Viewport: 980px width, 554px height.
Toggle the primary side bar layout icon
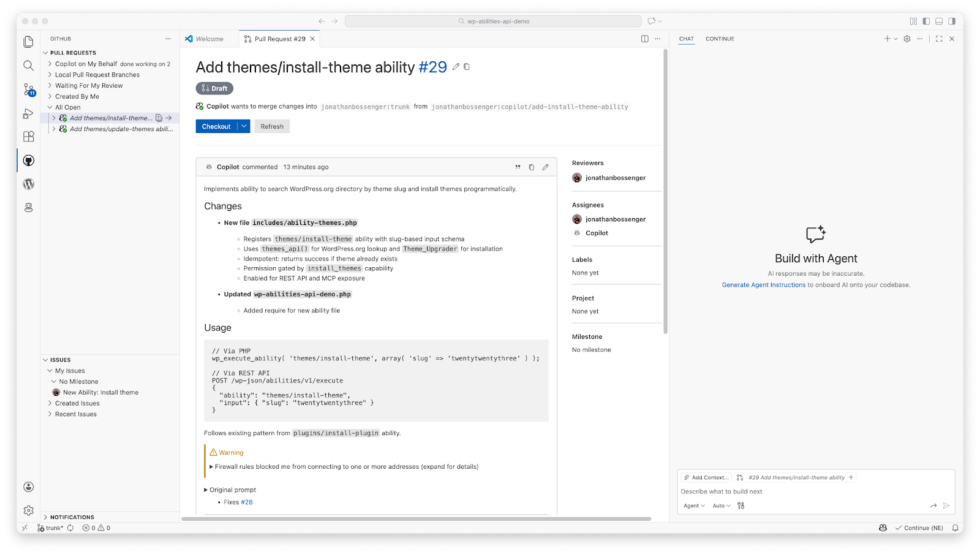coord(926,21)
